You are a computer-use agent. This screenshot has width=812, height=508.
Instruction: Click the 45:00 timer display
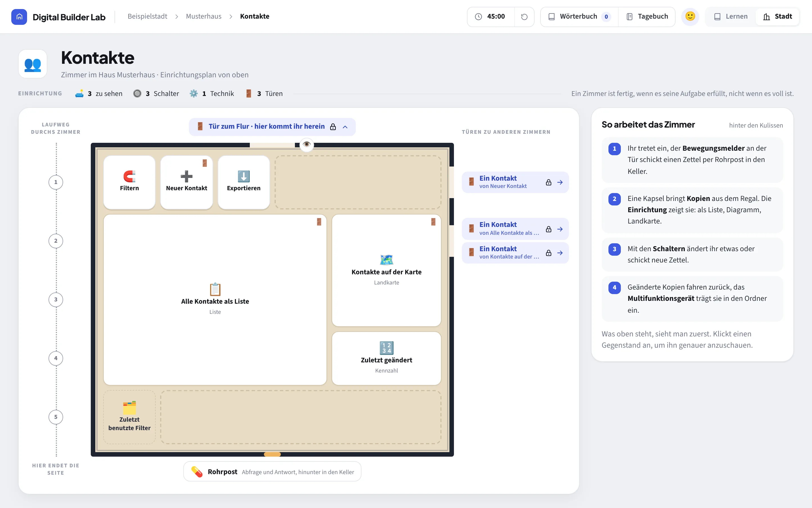click(491, 17)
